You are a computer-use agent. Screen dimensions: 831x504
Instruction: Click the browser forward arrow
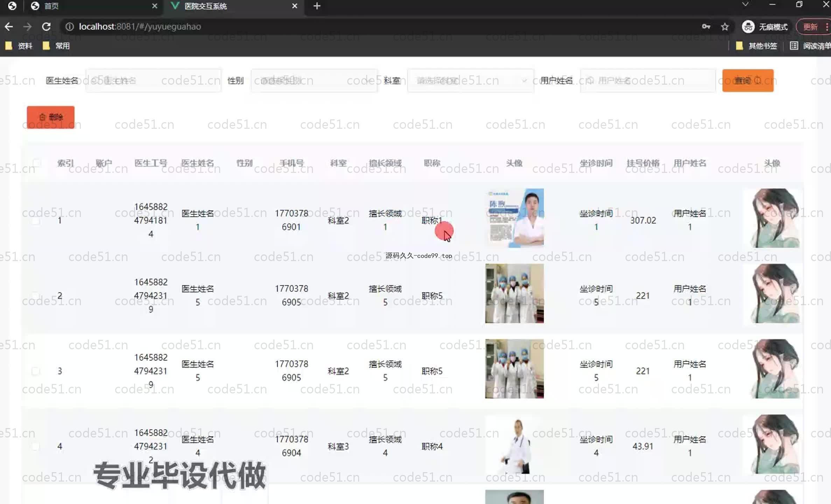point(27,27)
